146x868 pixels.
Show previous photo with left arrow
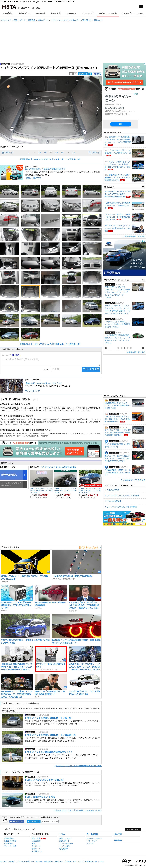click(x=4, y=109)
